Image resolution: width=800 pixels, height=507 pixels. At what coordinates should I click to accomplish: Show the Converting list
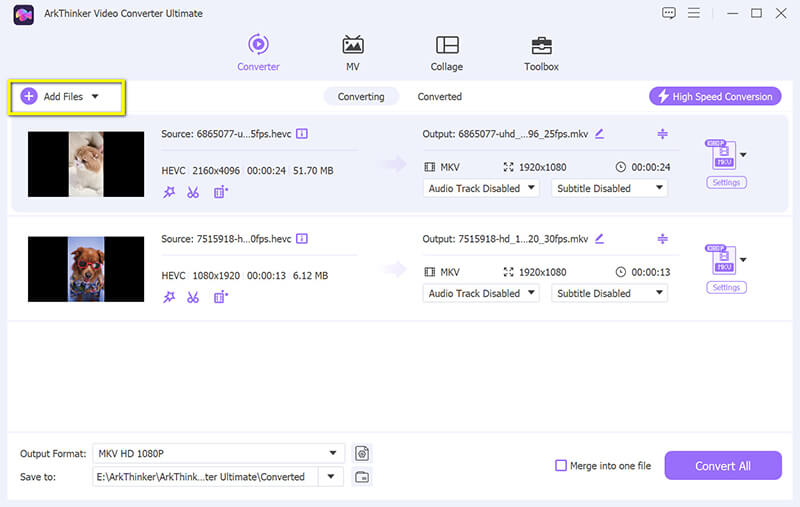[x=361, y=96]
